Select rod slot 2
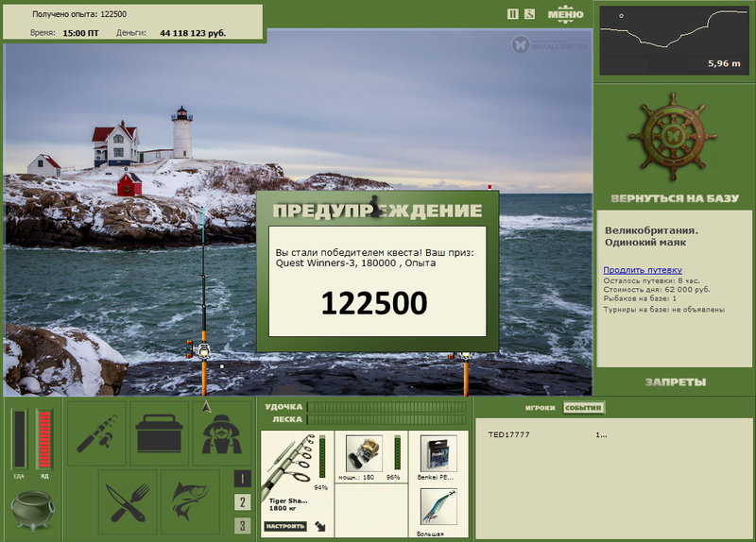 pos(243,502)
